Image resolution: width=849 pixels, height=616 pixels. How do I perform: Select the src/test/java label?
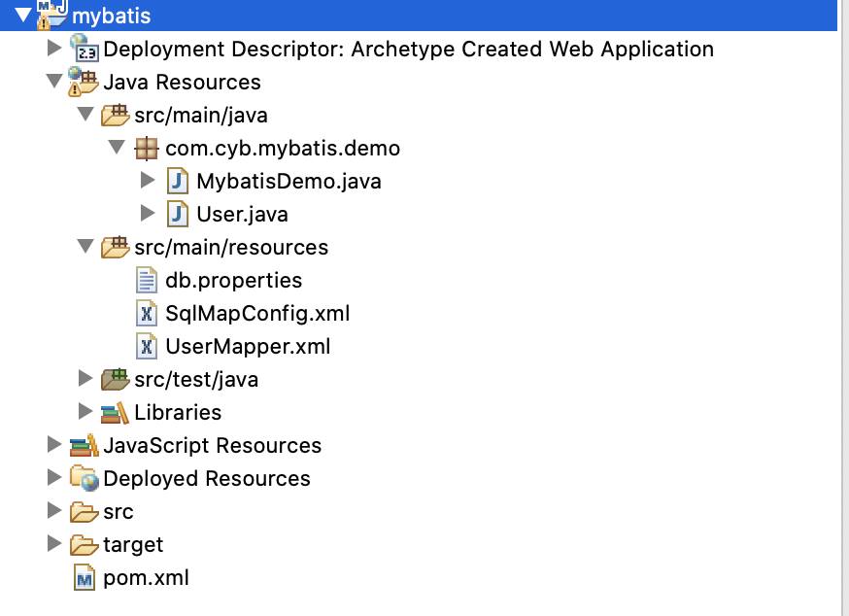tap(196, 380)
